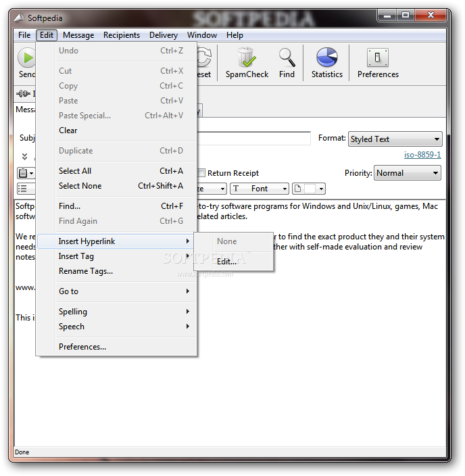465x476 pixels.
Task: Choose Find... in Edit menu
Action: tap(116, 206)
